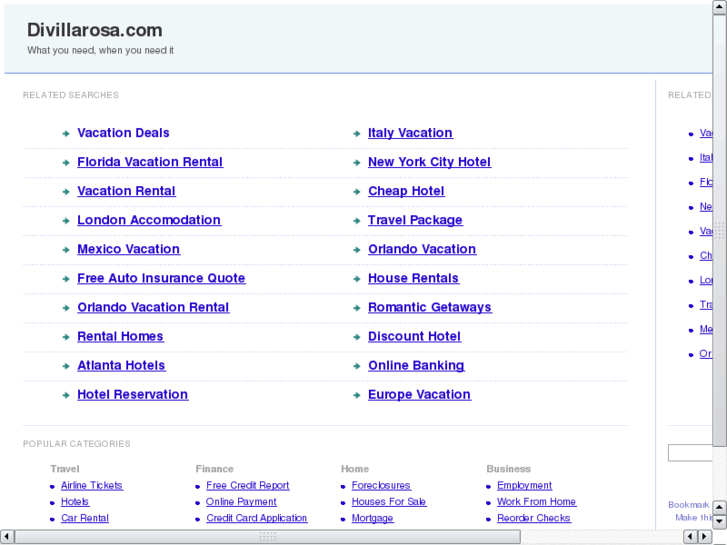Viewport: 727px width, 545px height.
Task: Open the Employment link
Action: (524, 486)
